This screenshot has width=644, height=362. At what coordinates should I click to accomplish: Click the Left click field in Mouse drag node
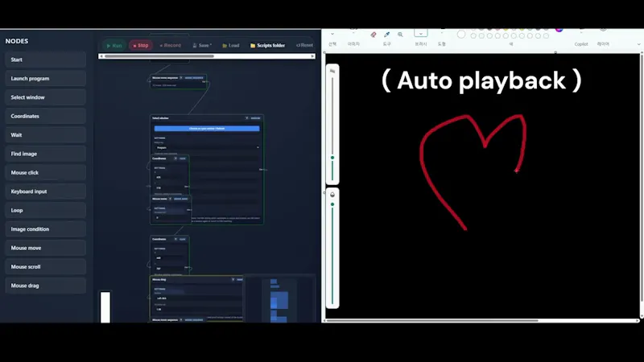point(197,298)
